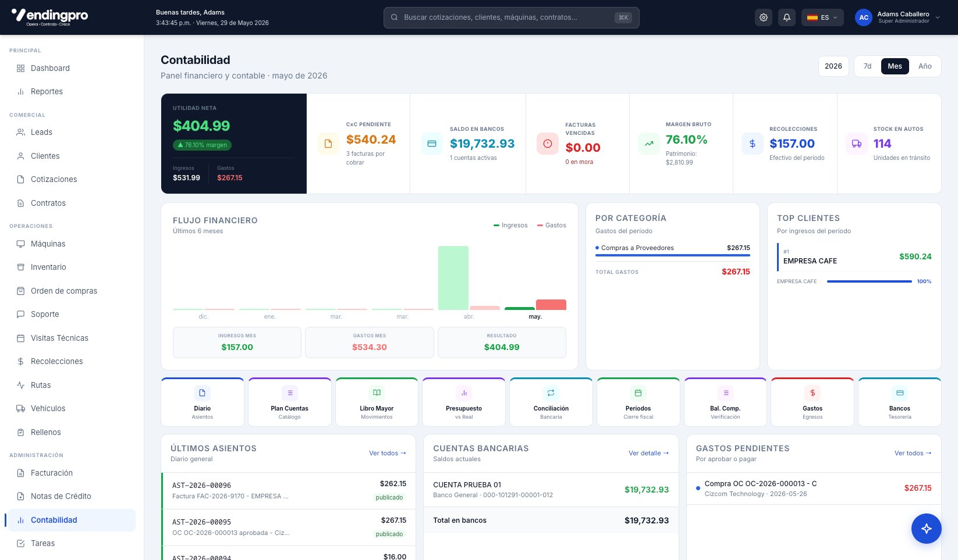The width and height of the screenshot is (958, 560).
Task: Open the CUENTA PRUEBA 01 bank account
Action: [551, 489]
